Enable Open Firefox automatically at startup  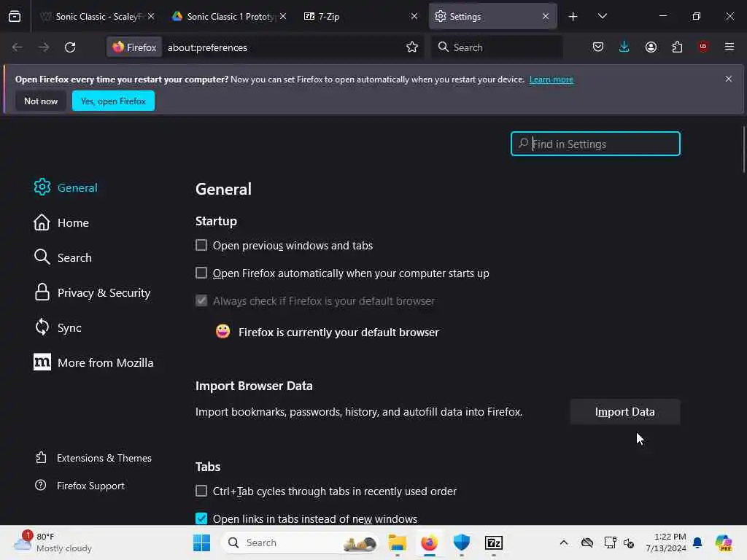[x=201, y=273]
